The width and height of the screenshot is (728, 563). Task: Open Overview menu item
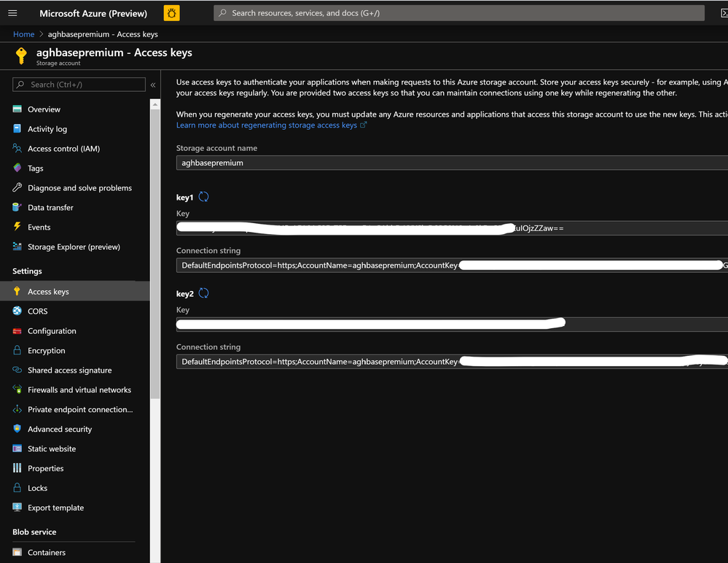pos(74,109)
